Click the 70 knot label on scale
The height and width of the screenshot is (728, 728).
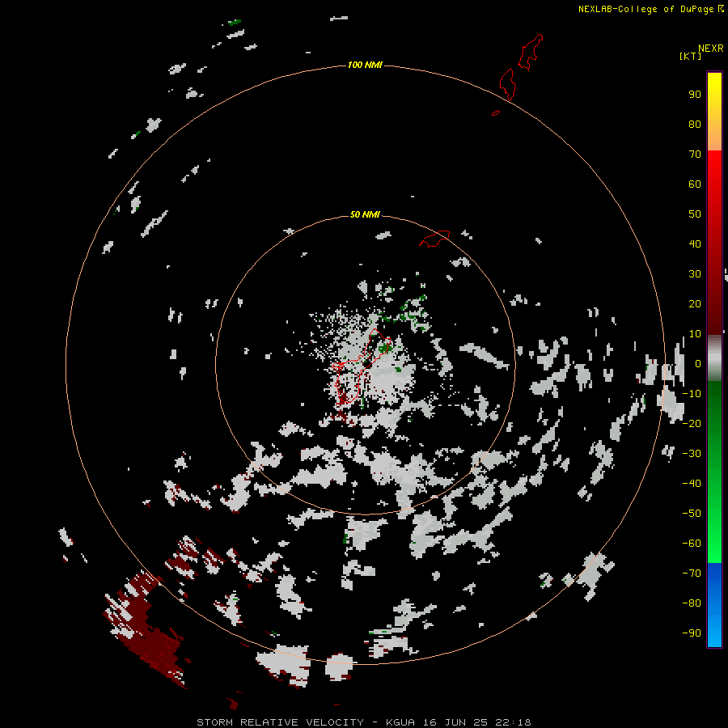pyautogui.click(x=695, y=154)
